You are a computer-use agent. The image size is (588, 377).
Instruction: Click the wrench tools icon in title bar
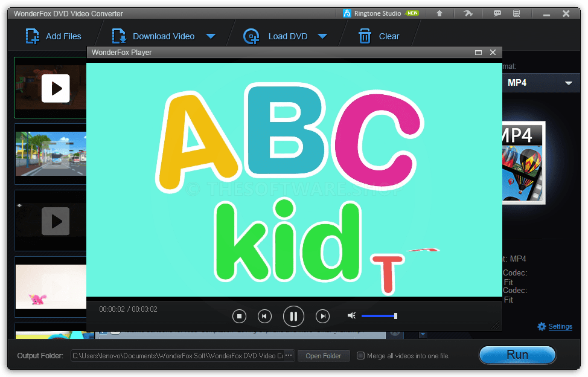coord(468,13)
